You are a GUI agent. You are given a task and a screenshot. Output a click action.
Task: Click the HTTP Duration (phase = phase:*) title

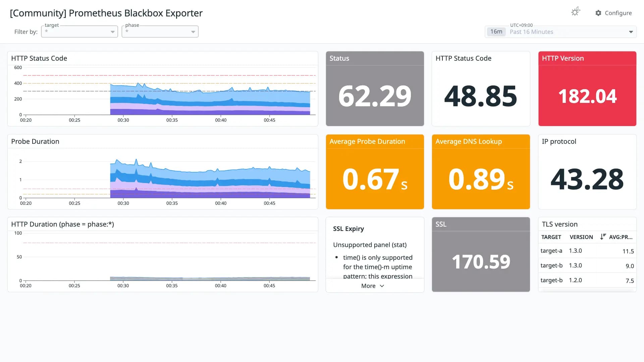tap(62, 224)
